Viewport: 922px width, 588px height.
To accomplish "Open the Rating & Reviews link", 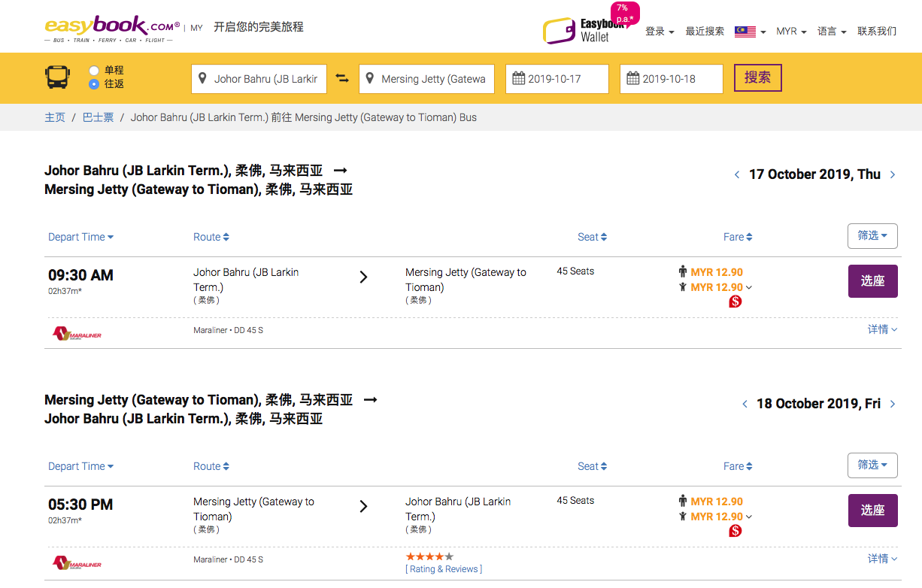I will click(444, 569).
